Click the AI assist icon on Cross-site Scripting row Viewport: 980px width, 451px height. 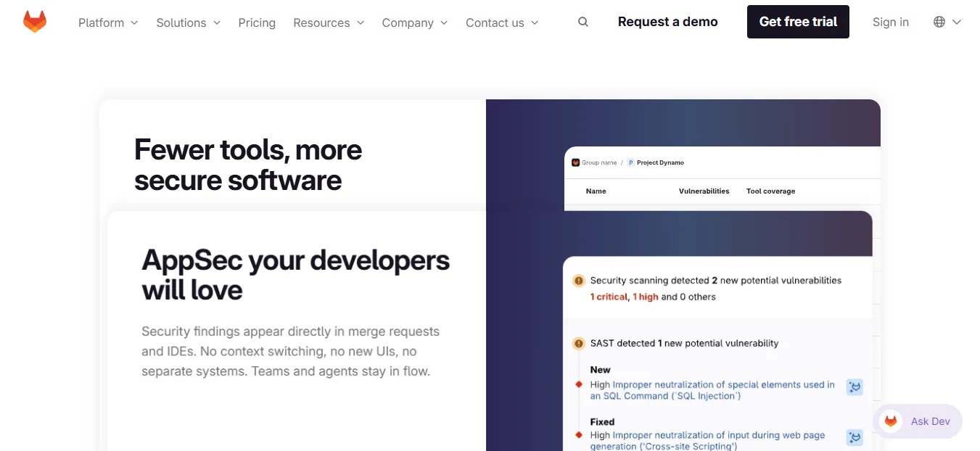click(x=855, y=437)
